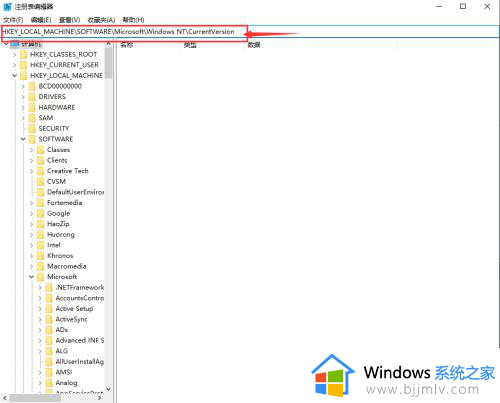
Task: Click the Clients folder icon
Action: pyautogui.click(x=40, y=161)
